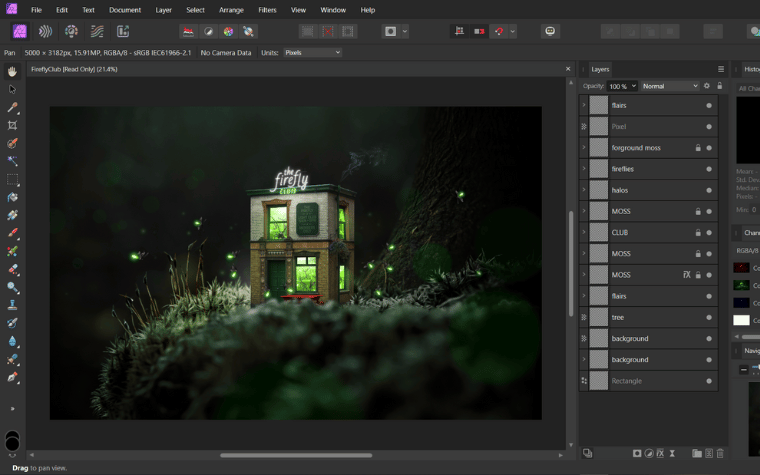Expand the halos layer group
760x475 pixels.
click(x=584, y=190)
